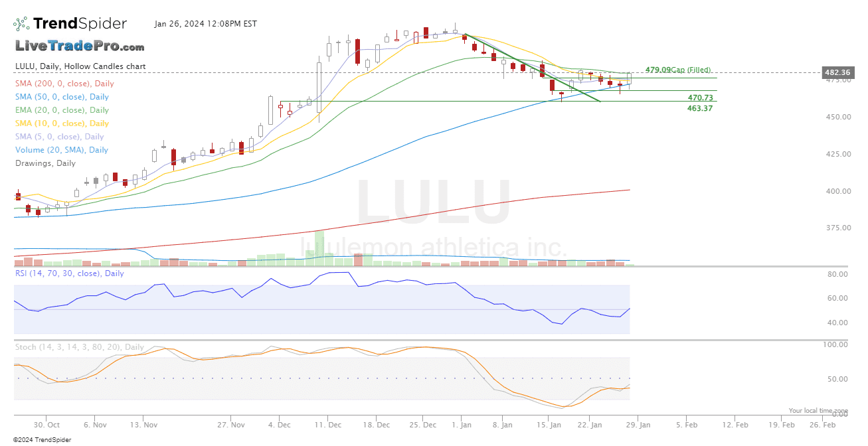Select the Jan 26, 2024 12:08PM EST timestamp
The height and width of the screenshot is (446, 868).
[205, 24]
